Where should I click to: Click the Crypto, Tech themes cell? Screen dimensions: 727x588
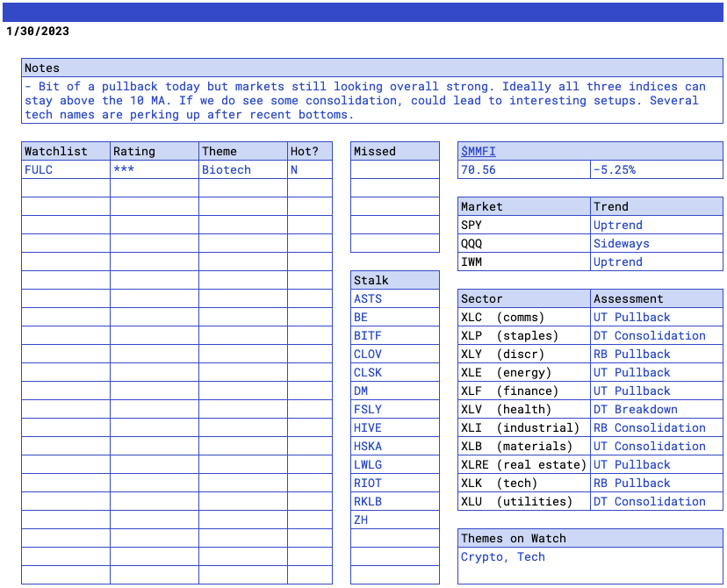pyautogui.click(x=590, y=565)
